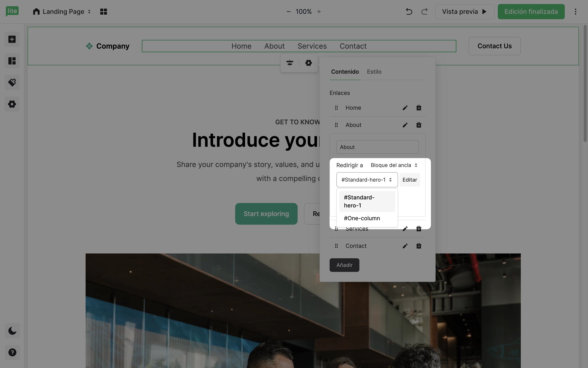The height and width of the screenshot is (368, 588).
Task: Edit the Contact link with pencil icon
Action: [405, 246]
